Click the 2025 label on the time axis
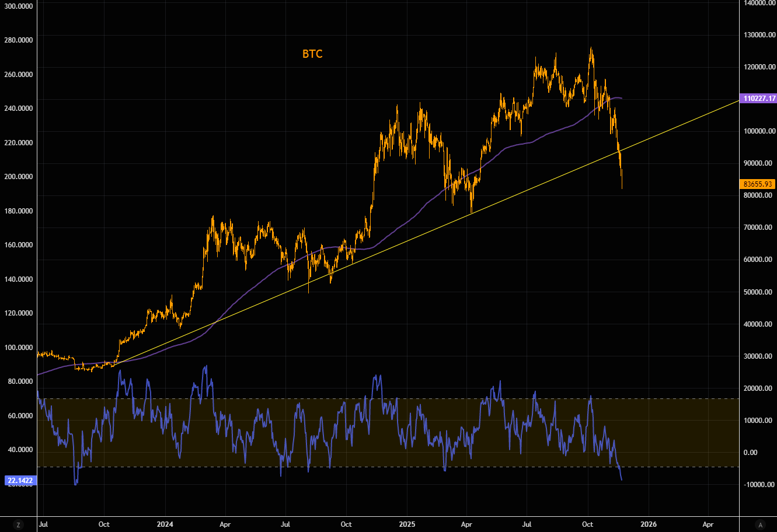Viewport: 777px width, 532px height. point(406,524)
